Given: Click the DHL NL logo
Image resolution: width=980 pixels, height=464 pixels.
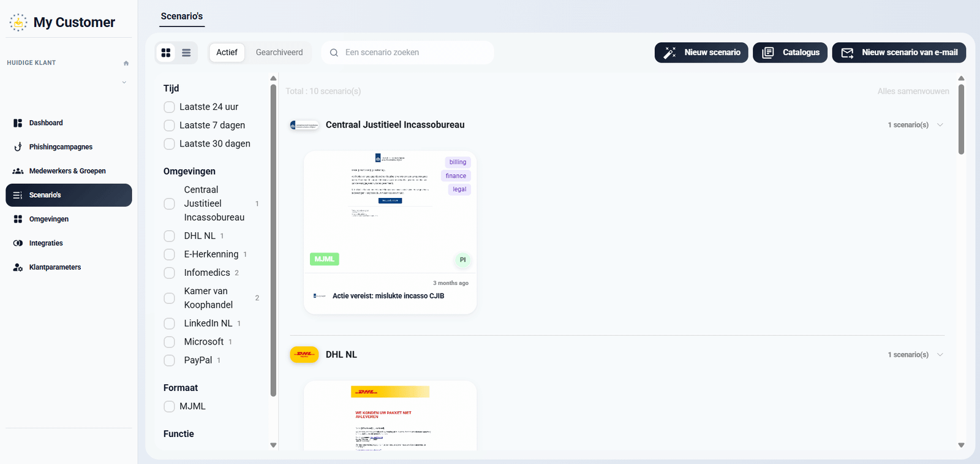Looking at the screenshot, I should point(304,354).
